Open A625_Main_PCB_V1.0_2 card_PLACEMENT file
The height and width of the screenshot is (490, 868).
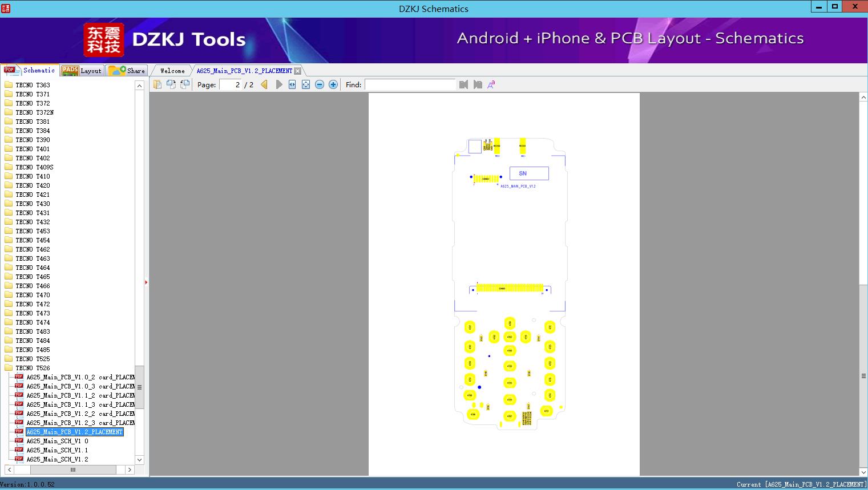pyautogui.click(x=80, y=377)
